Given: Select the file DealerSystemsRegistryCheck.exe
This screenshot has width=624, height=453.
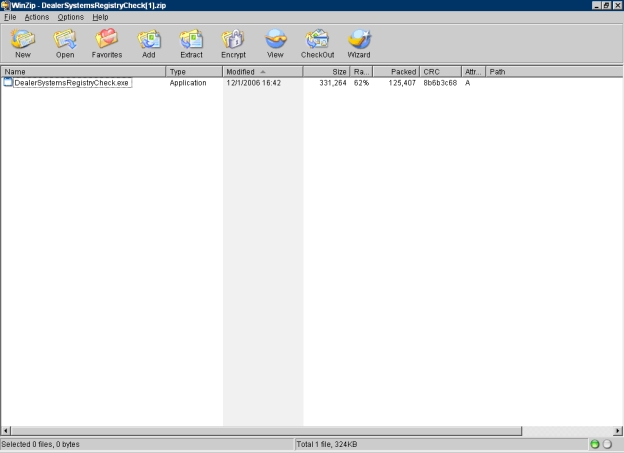Looking at the screenshot, I should (x=72, y=83).
